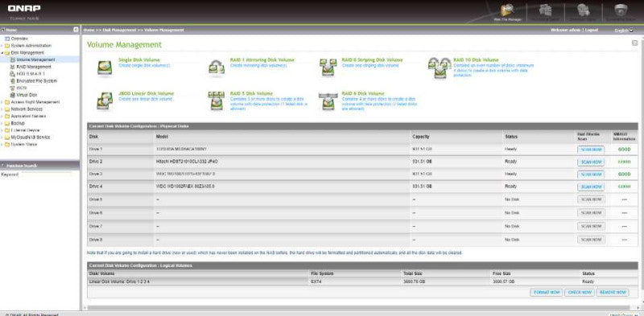Image resolution: width=644 pixels, height=316 pixels.
Task: Select the WDC model cell for Drive 4
Action: tap(282, 187)
